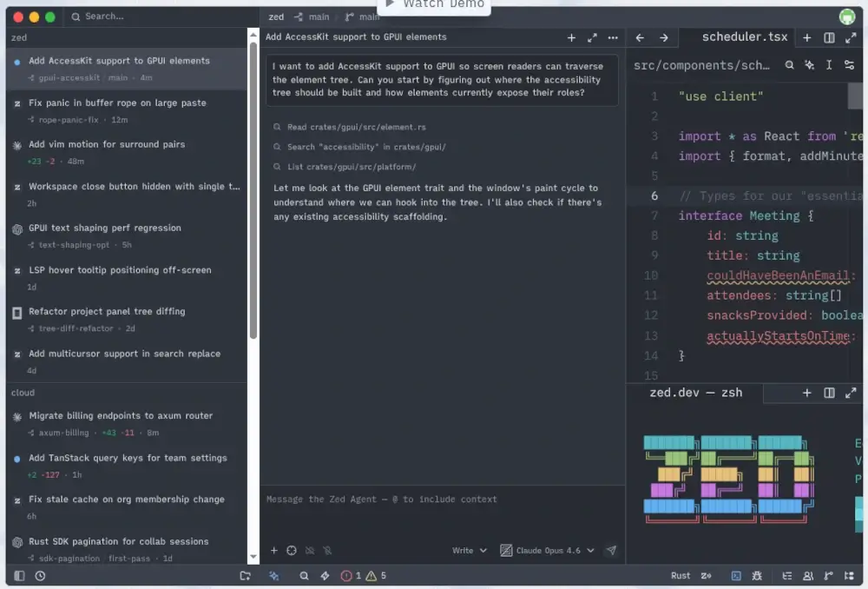Open editor controls sliders menu
Viewport: 868px width, 589px height.
pyautogui.click(x=849, y=65)
